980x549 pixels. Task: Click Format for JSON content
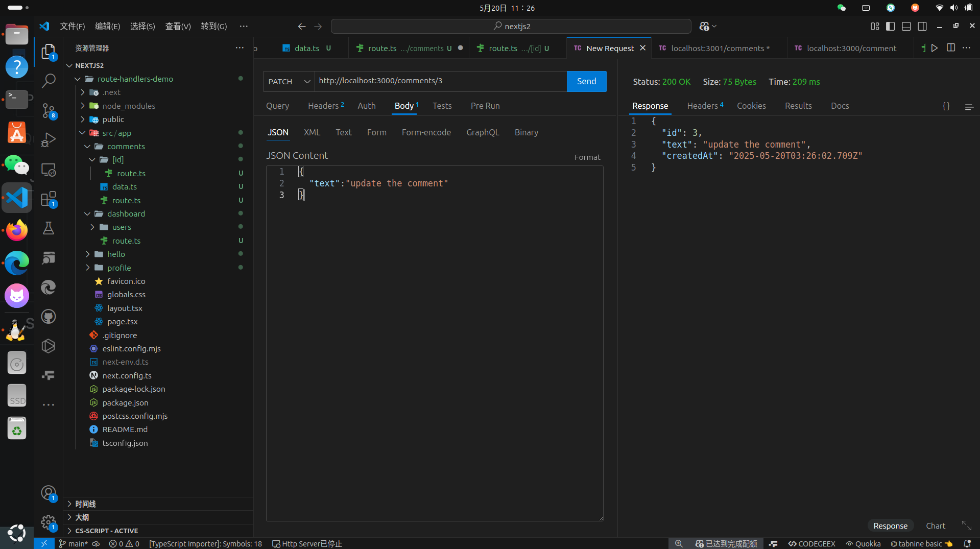coord(587,157)
